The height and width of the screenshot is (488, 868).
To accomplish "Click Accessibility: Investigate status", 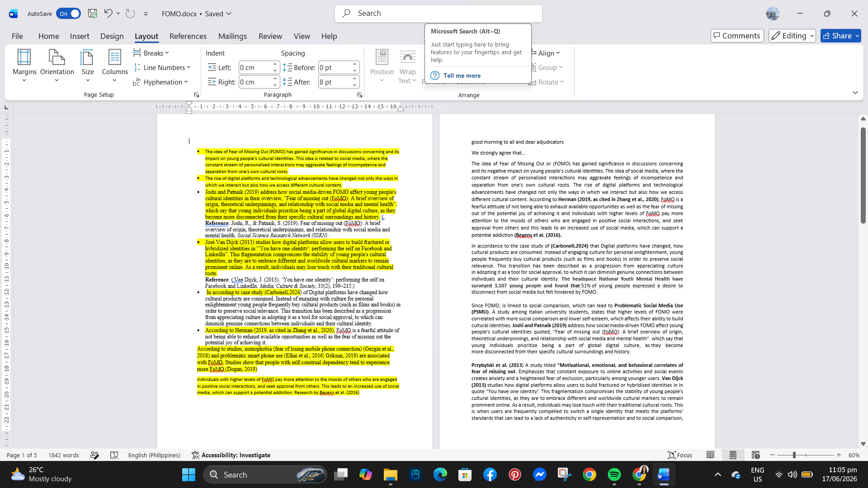I will (x=231, y=455).
